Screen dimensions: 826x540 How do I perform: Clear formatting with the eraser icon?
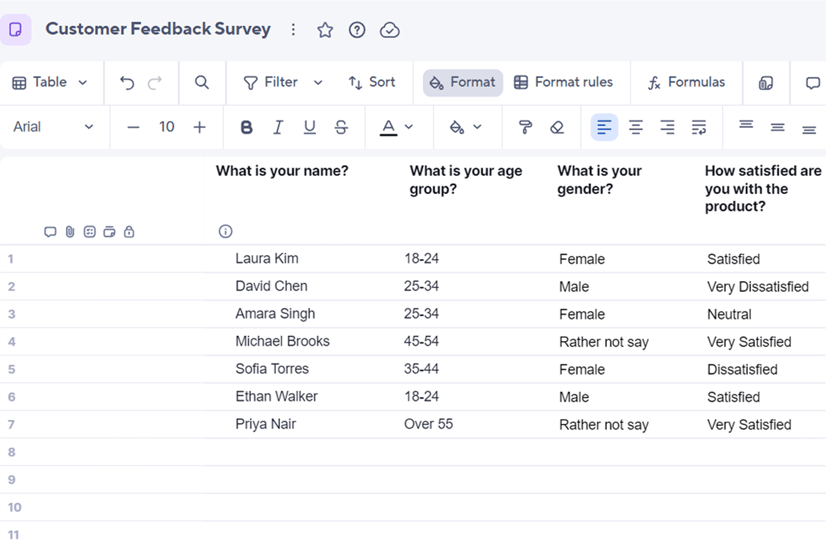pyautogui.click(x=557, y=127)
